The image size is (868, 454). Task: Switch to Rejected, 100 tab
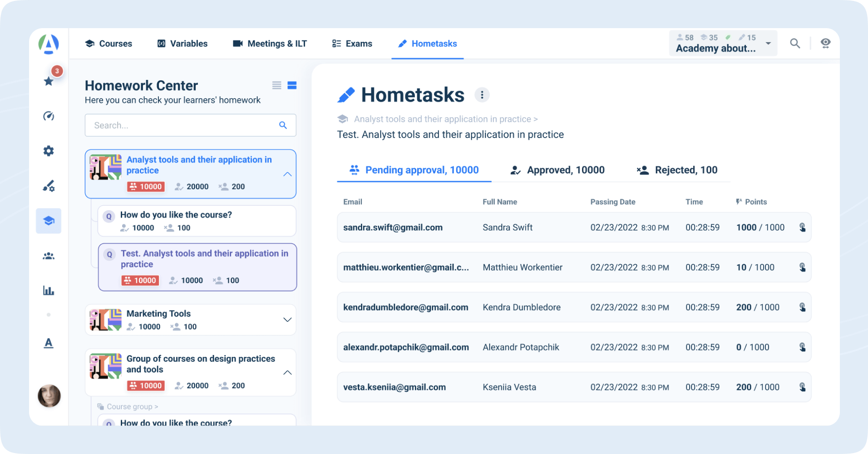[x=677, y=170]
